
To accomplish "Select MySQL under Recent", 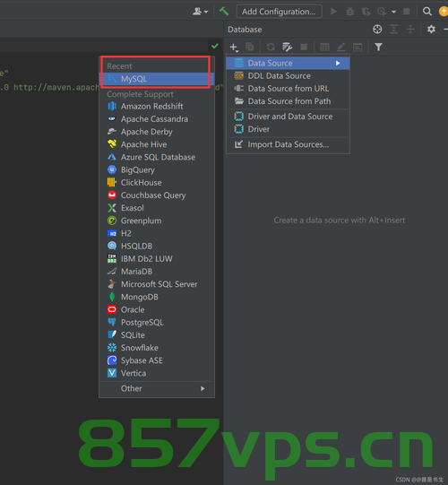I will [156, 79].
